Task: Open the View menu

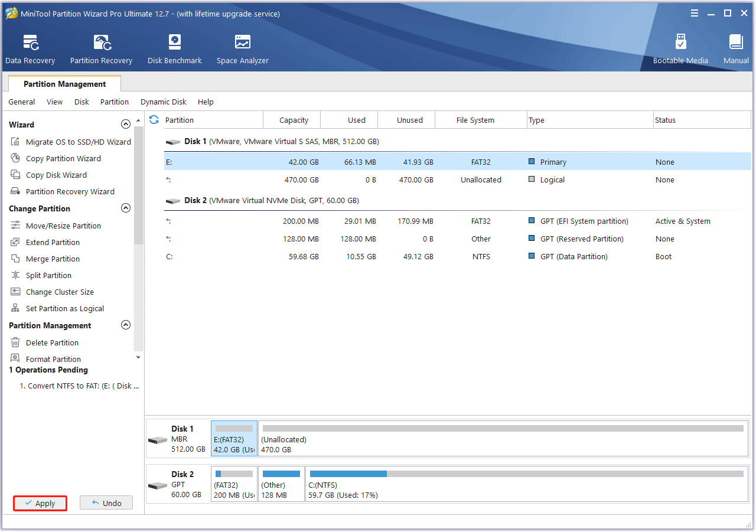Action: 55,102
